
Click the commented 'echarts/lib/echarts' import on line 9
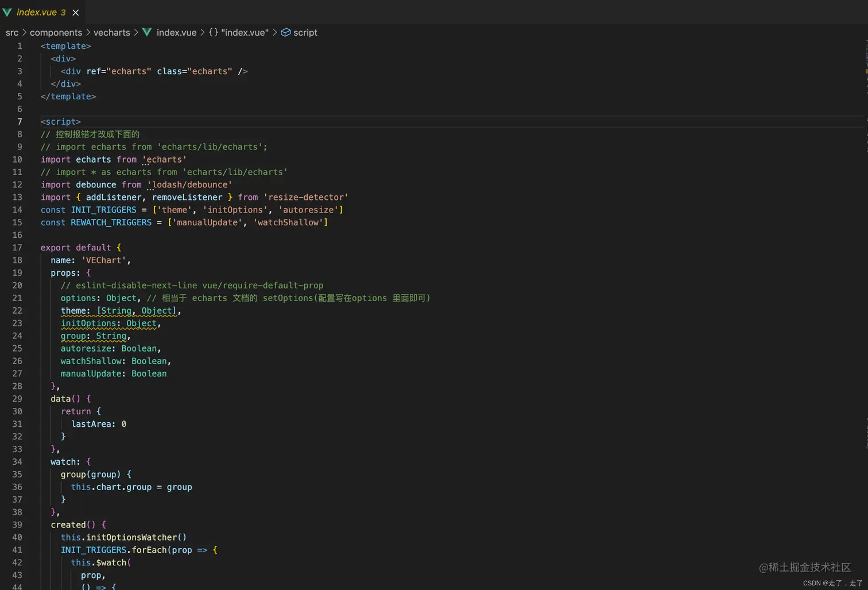(154, 147)
